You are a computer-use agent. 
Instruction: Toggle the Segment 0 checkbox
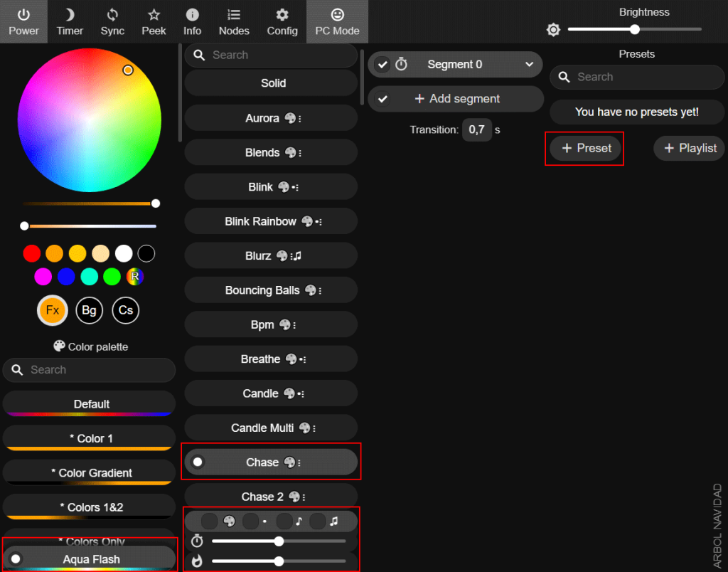(382, 64)
